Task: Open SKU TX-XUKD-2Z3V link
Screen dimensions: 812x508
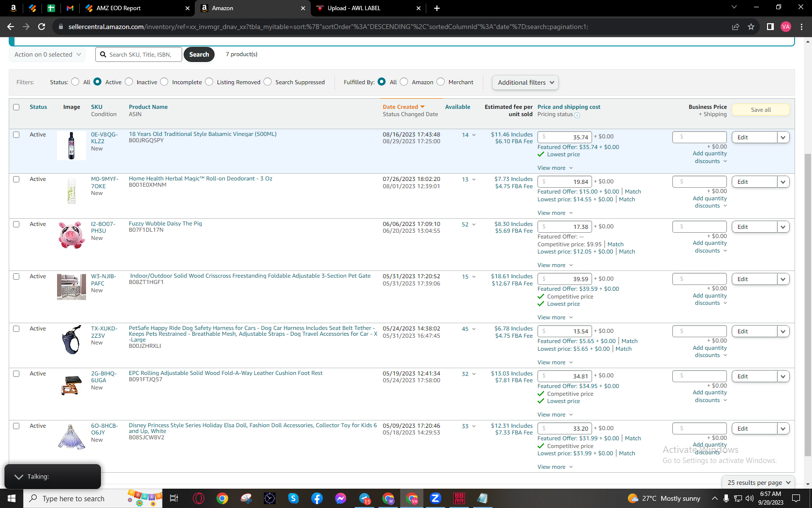Action: coord(104,332)
